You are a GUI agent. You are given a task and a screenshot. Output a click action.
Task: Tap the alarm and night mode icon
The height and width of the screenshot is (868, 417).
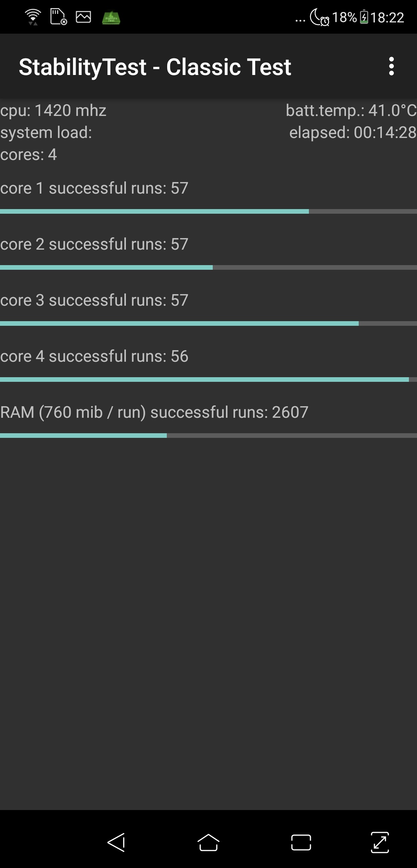[x=320, y=17]
